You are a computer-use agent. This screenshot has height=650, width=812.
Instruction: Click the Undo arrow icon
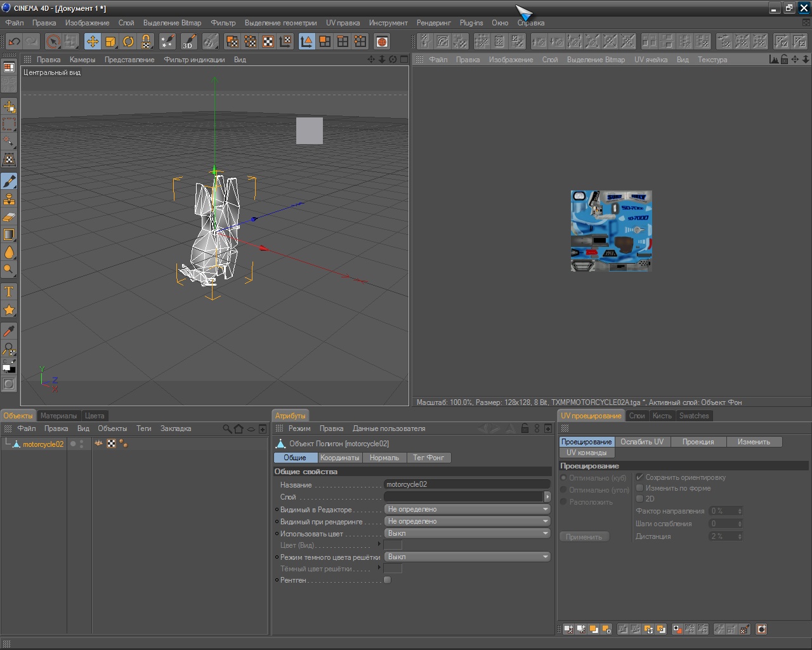pyautogui.click(x=14, y=42)
